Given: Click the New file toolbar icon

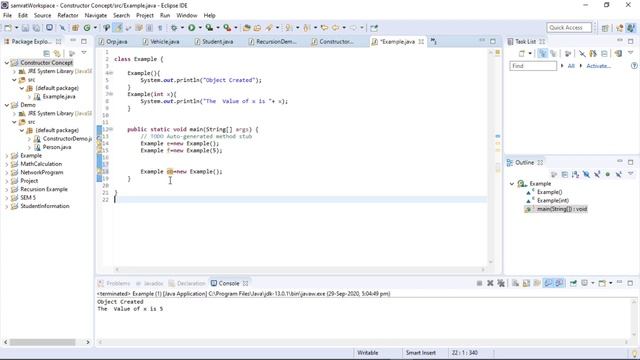Looking at the screenshot, I should click(x=8, y=28).
